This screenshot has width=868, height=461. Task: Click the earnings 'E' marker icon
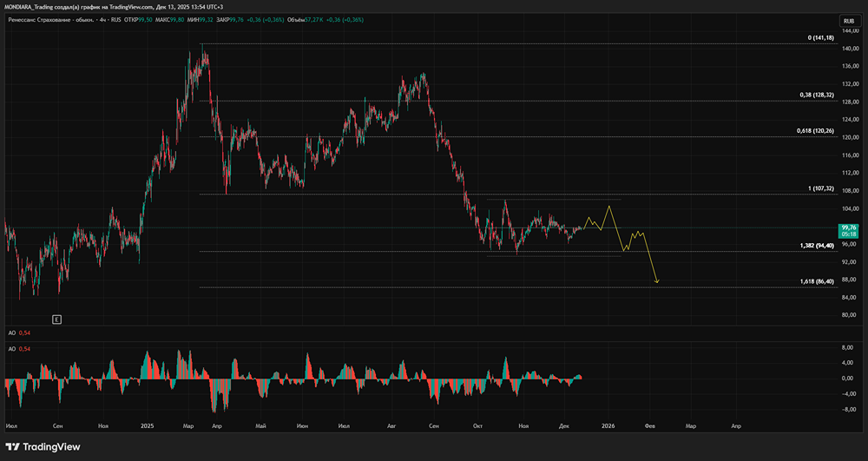click(56, 319)
